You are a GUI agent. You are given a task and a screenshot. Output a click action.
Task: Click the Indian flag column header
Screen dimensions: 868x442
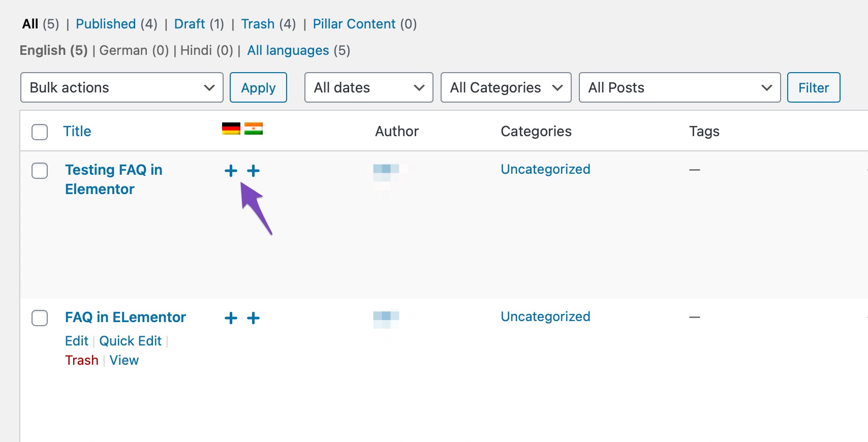coord(254,129)
